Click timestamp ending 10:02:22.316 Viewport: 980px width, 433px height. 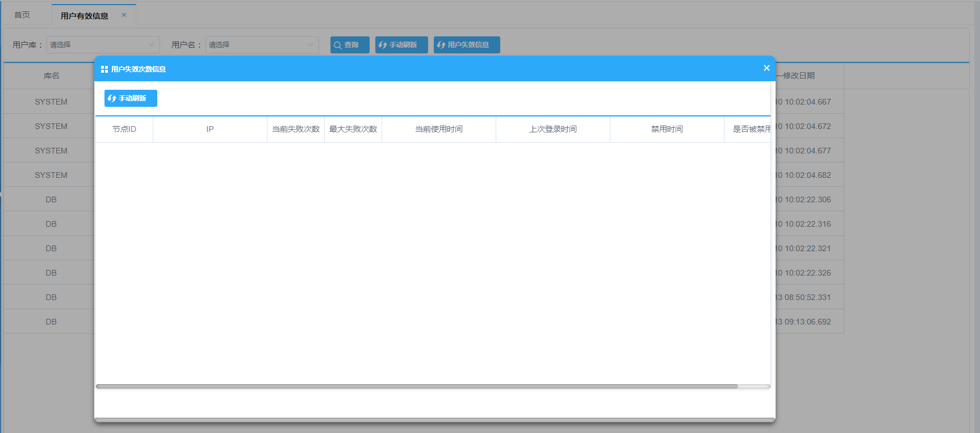tap(803, 224)
